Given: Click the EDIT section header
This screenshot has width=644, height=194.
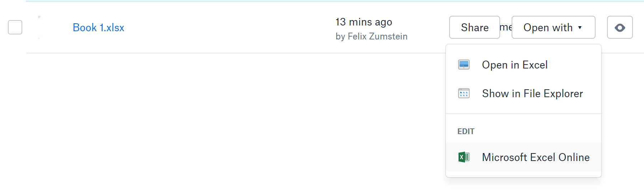Looking at the screenshot, I should [466, 132].
